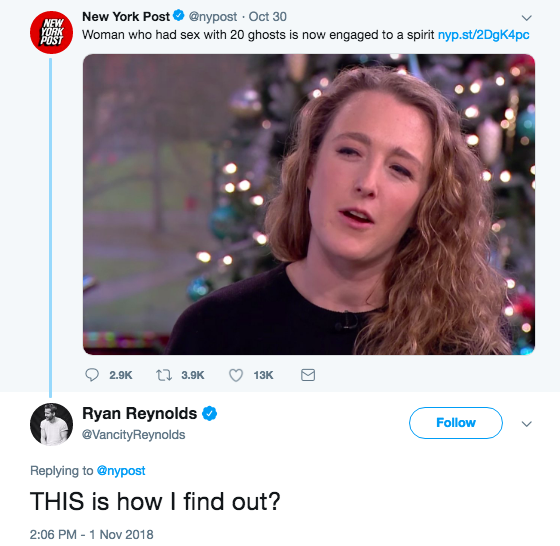Click New York Post verified badge
This screenshot has width=560, height=546.
(179, 16)
